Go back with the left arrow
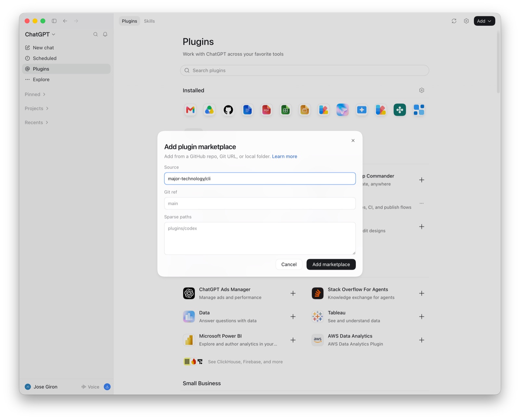The width and height of the screenshot is (520, 420). point(65,21)
